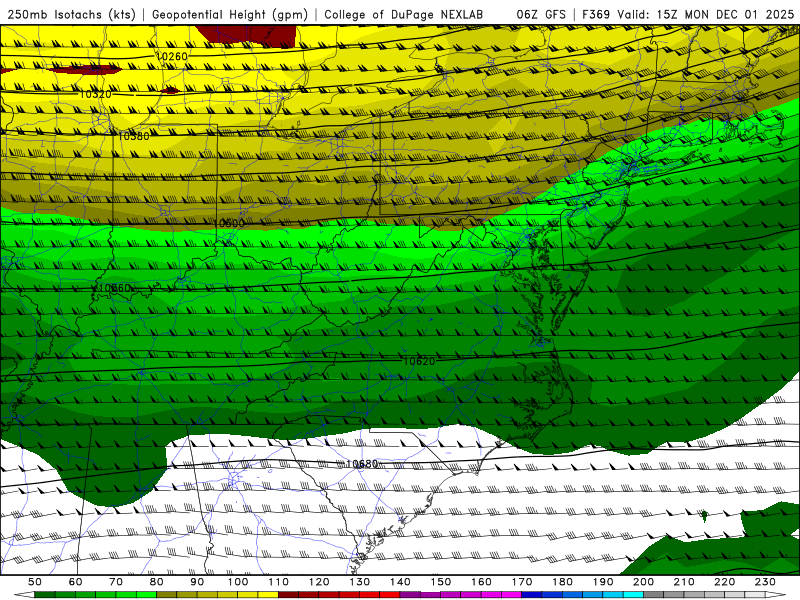Click the 10500 height contour label
The width and height of the screenshot is (800, 600).
click(x=229, y=223)
